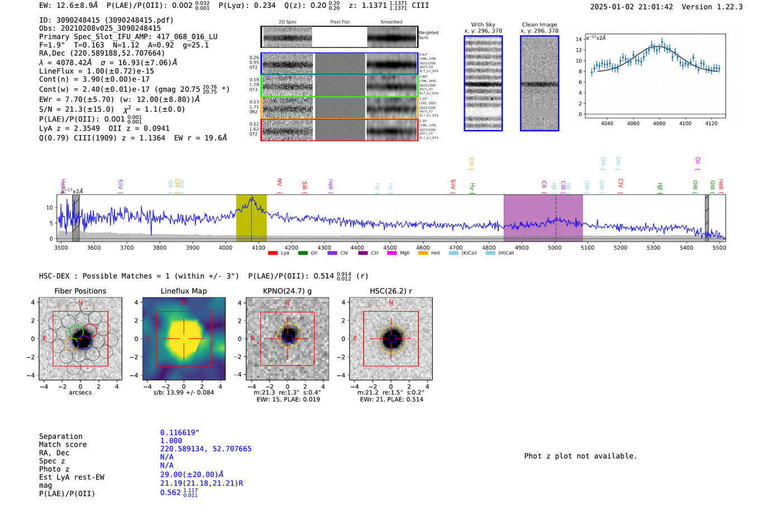This screenshot has height=532, width=782.
Task: Select the Obs 20210208v025_3090248415 text
Action: [x=100, y=28]
